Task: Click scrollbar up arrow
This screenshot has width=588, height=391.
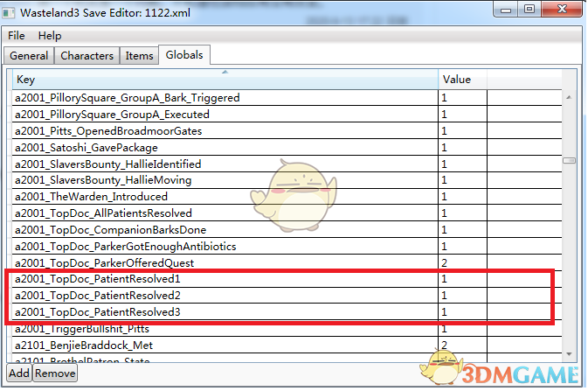Action: 569,97
